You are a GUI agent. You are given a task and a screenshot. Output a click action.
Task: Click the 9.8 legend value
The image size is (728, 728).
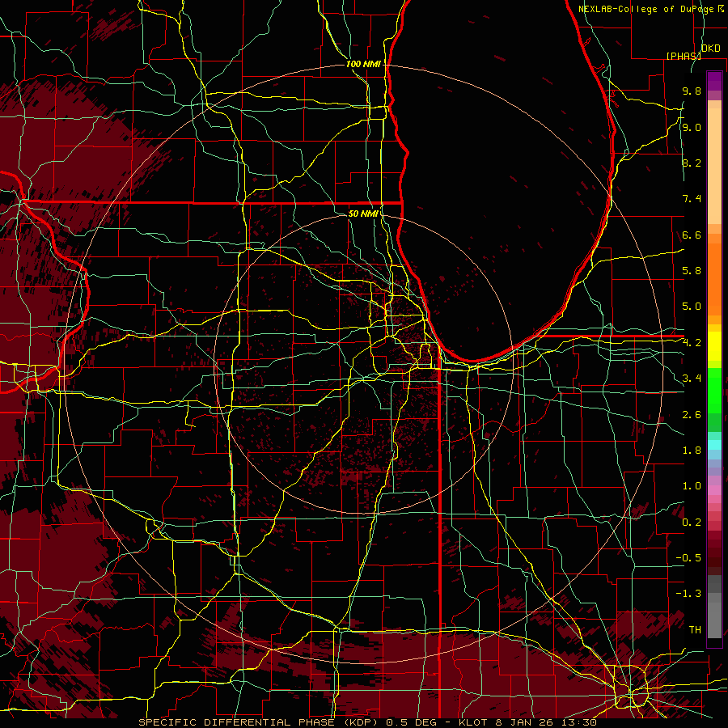[x=692, y=91]
